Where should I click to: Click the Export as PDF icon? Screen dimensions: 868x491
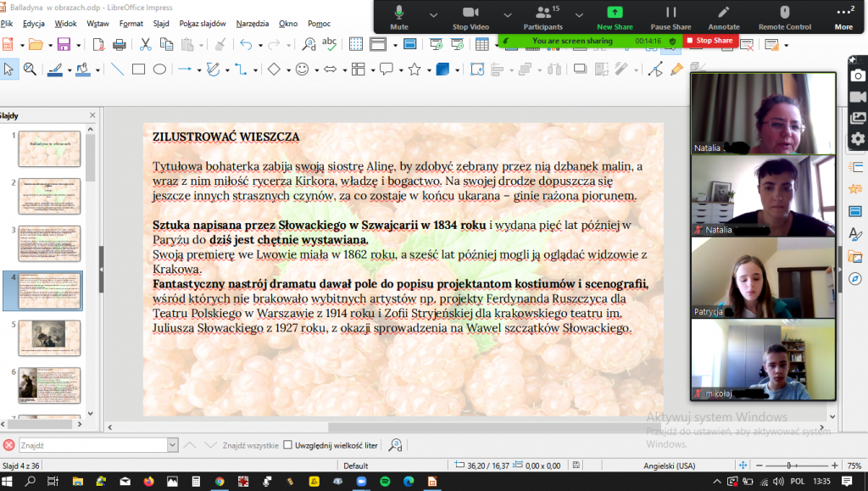[x=99, y=45]
